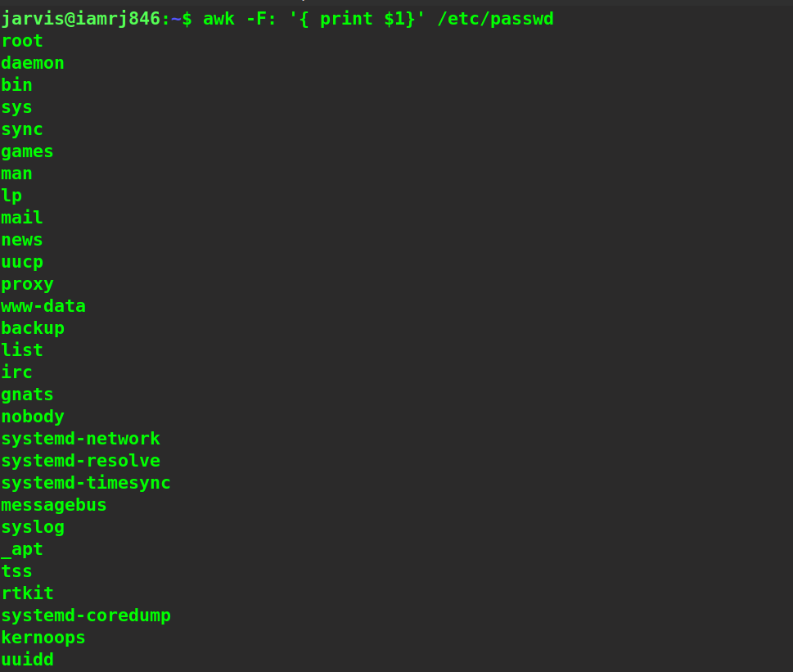
Task: Click the 'daemon' username line
Action: (x=33, y=63)
